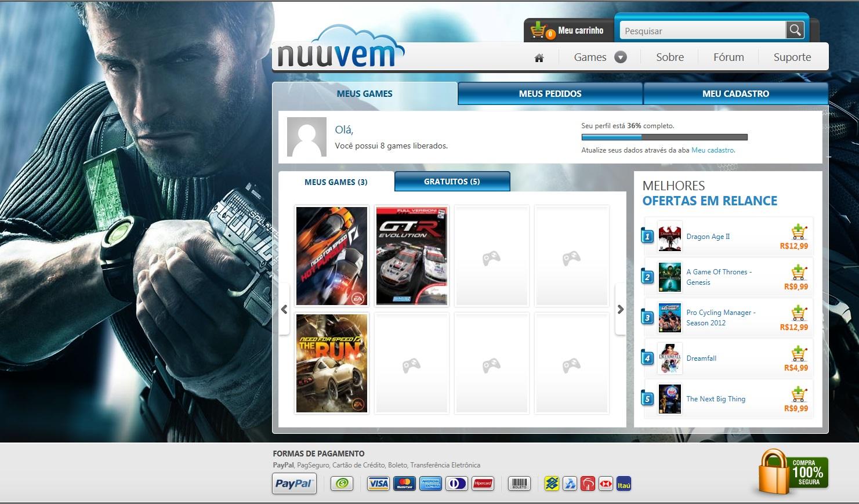Click the 100% secure purchase padlock badge

point(792,472)
